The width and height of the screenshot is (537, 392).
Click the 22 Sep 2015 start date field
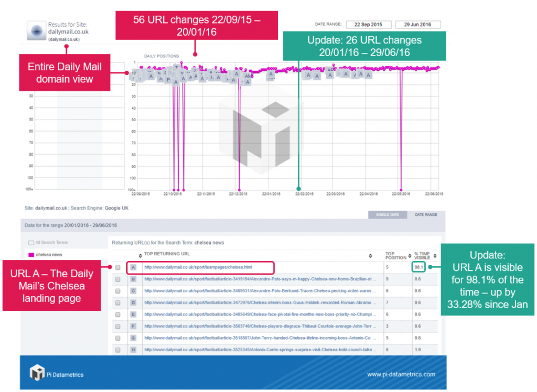368,24
